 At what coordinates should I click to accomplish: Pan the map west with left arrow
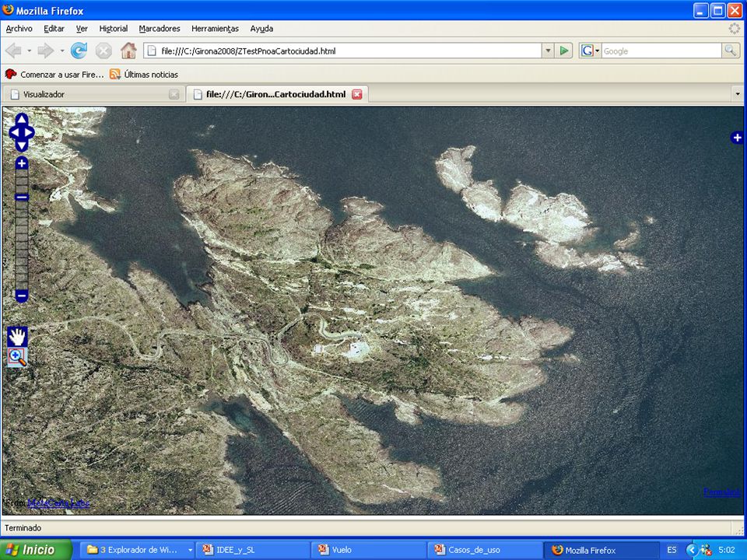(14, 132)
